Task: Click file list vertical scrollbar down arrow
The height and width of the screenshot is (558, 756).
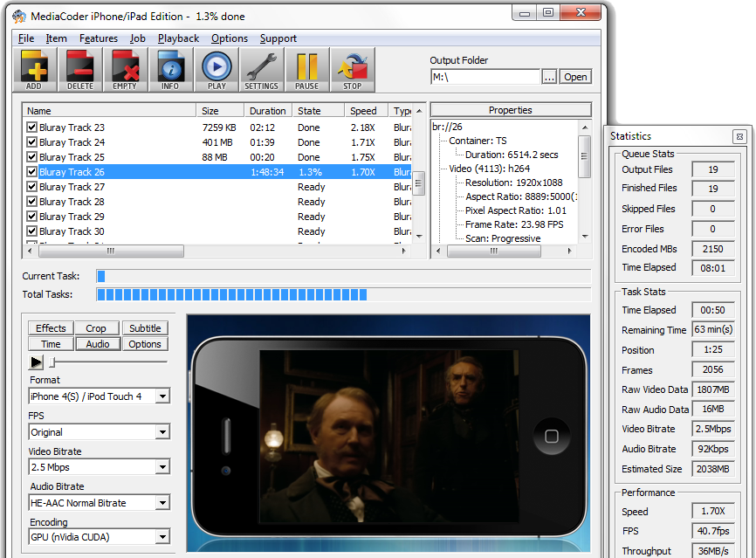Action: pyautogui.click(x=419, y=237)
